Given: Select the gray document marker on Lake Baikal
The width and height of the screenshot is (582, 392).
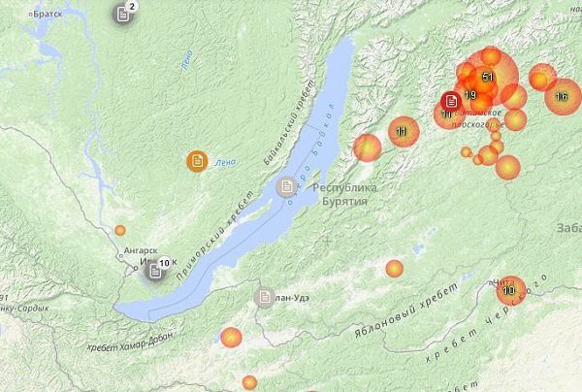Looking at the screenshot, I should click(x=286, y=186).
